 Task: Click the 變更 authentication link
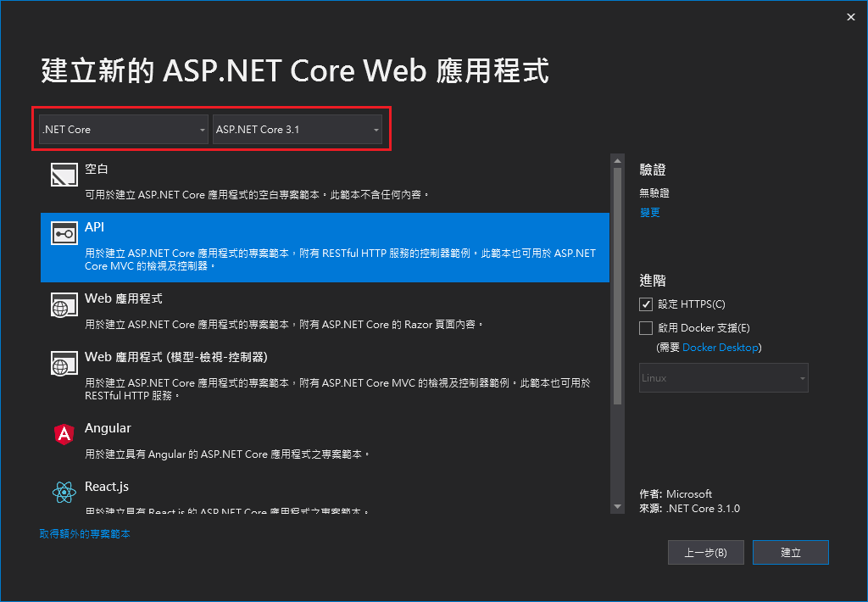click(x=650, y=213)
